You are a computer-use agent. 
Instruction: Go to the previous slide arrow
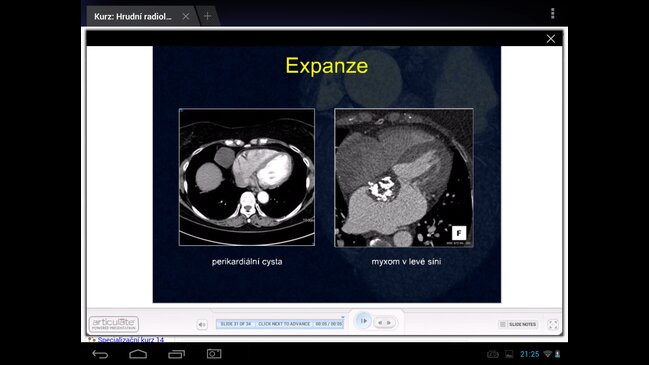380,323
